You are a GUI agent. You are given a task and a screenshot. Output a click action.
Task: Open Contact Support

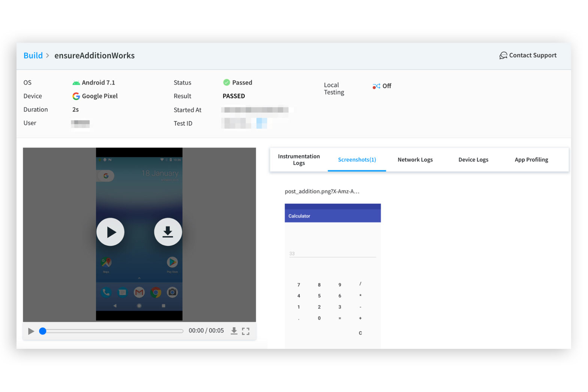[x=528, y=55]
